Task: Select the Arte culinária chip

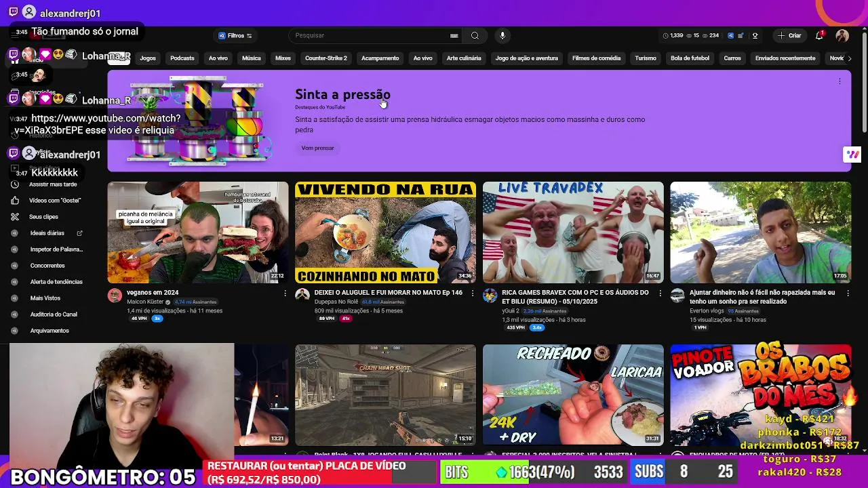Action: tap(464, 58)
